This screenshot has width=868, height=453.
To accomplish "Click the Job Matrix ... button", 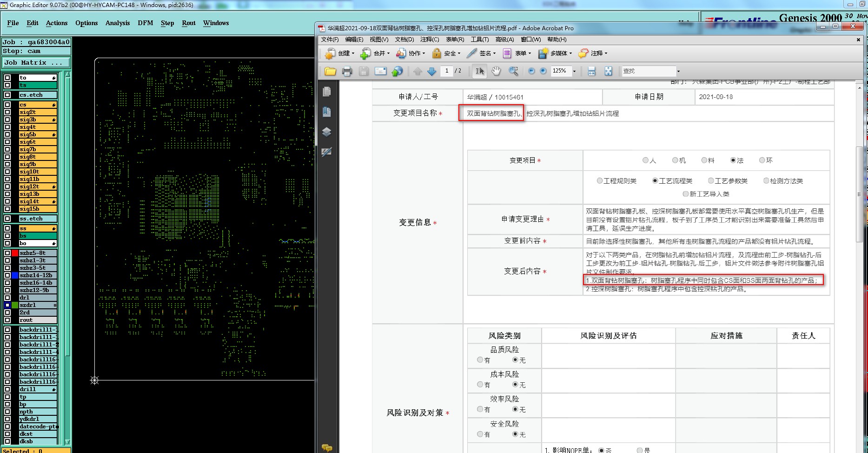I will (x=36, y=62).
